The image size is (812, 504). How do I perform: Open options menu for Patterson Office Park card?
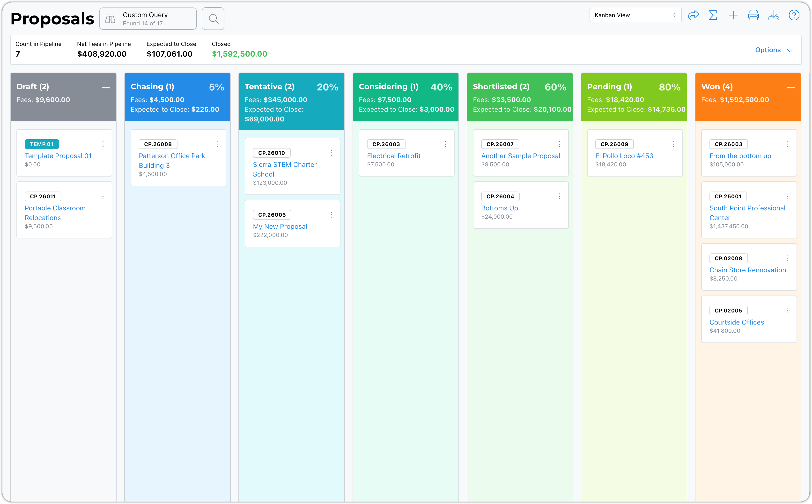217,144
